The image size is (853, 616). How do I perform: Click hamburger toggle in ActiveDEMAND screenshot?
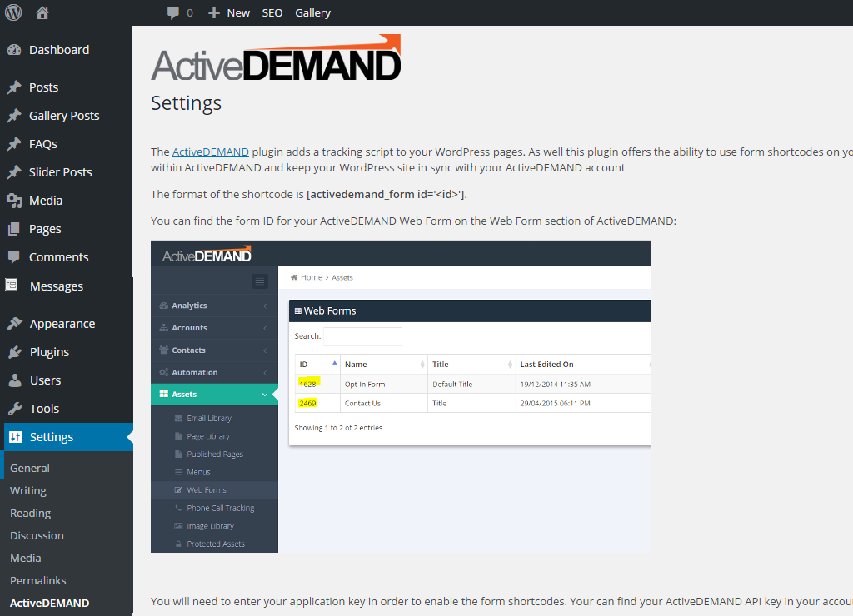point(260,281)
